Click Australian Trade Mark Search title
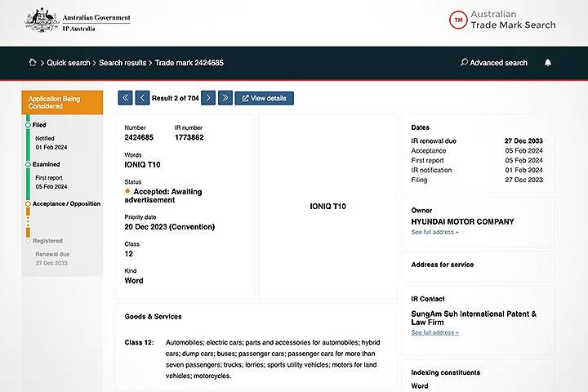The width and height of the screenshot is (588, 392). pyautogui.click(x=513, y=20)
